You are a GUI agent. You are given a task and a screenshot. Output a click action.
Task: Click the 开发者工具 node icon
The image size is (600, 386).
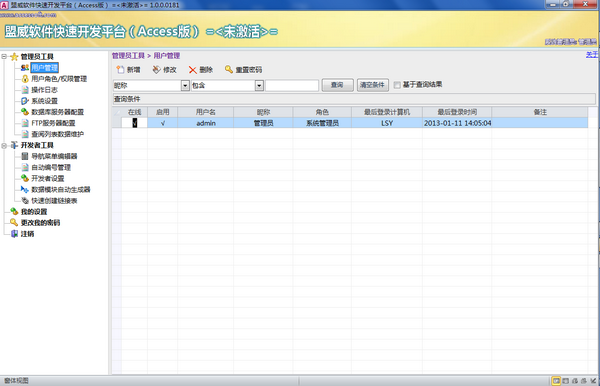point(14,145)
